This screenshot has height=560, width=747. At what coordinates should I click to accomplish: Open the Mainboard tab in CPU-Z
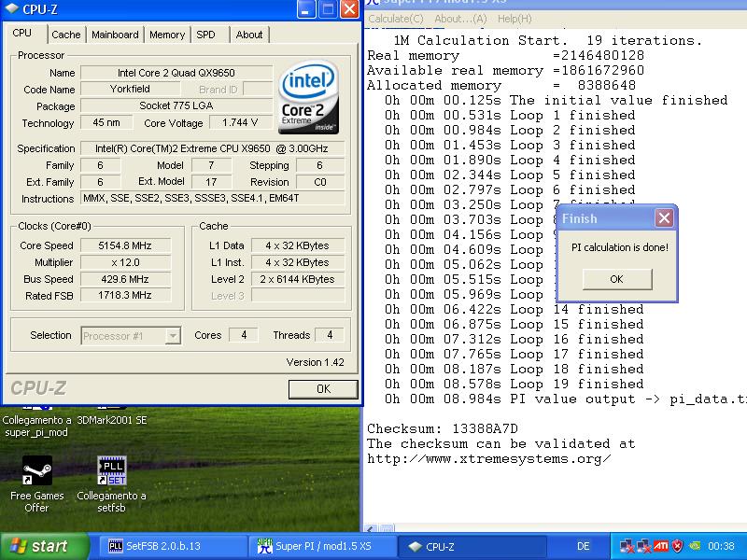click(115, 35)
